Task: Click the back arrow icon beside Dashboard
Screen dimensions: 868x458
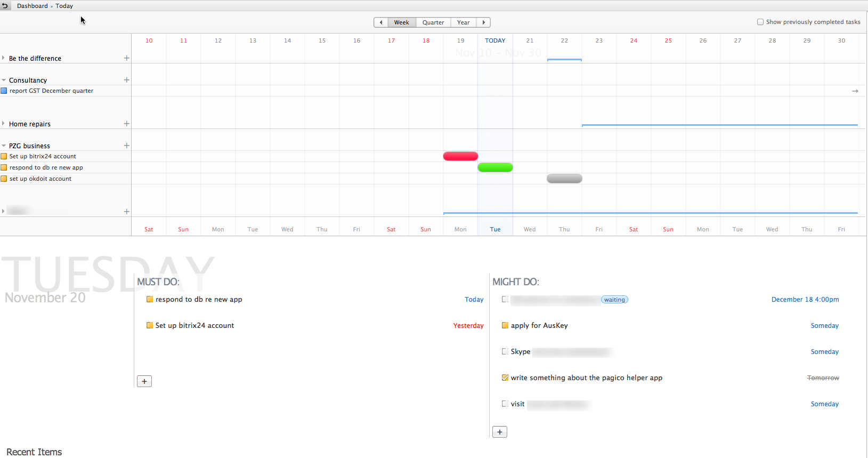Action: tap(5, 6)
